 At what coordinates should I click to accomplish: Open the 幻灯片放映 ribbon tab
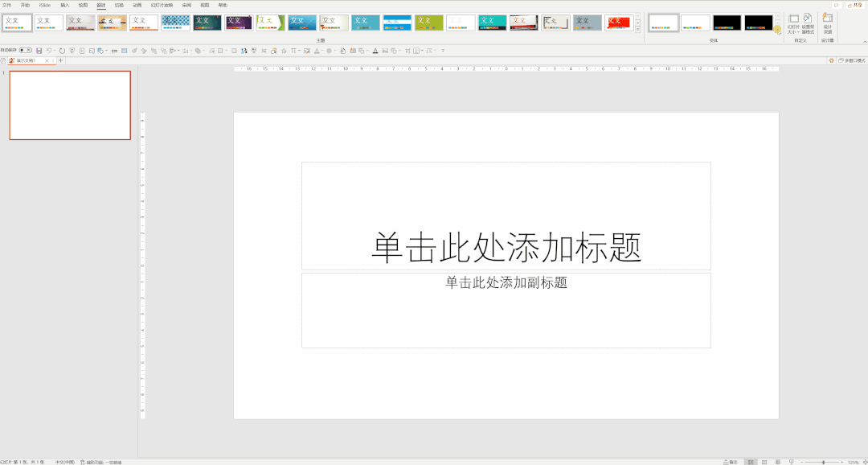[x=162, y=5]
